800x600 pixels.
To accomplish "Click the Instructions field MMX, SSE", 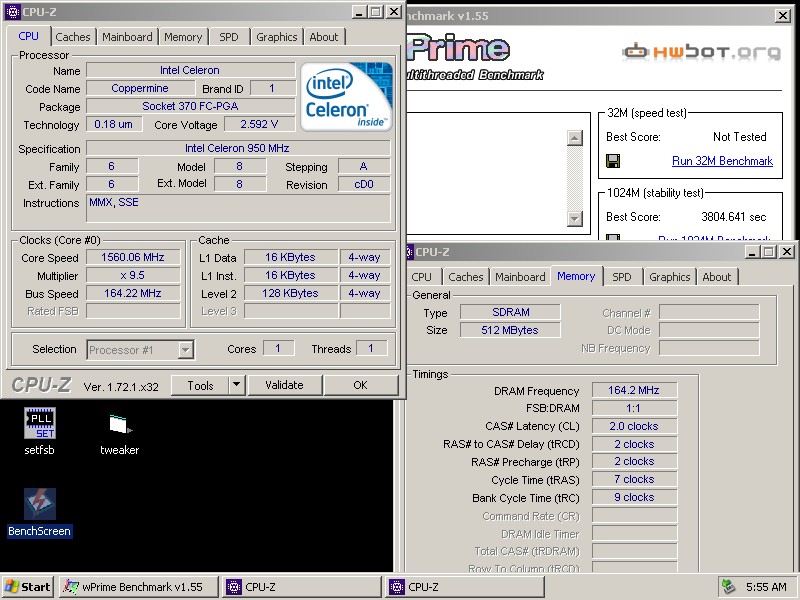I will (x=238, y=208).
